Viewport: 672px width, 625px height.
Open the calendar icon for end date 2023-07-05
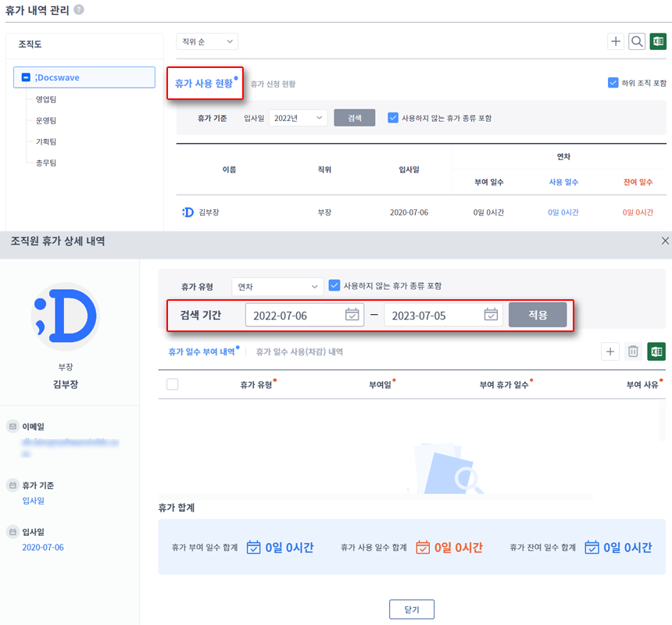[491, 314]
